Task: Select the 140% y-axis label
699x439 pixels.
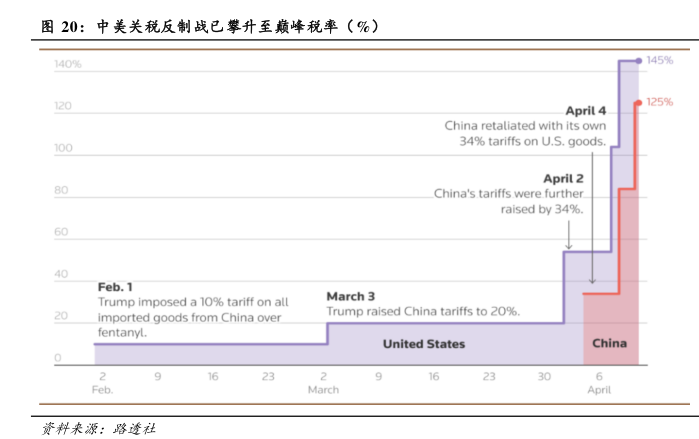Action: 67,65
